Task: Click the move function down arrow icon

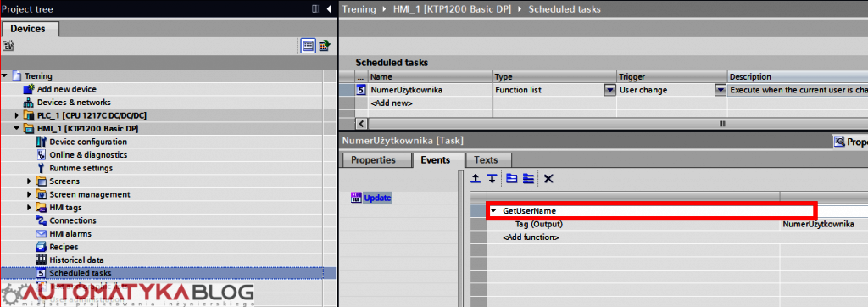Action: click(x=491, y=178)
